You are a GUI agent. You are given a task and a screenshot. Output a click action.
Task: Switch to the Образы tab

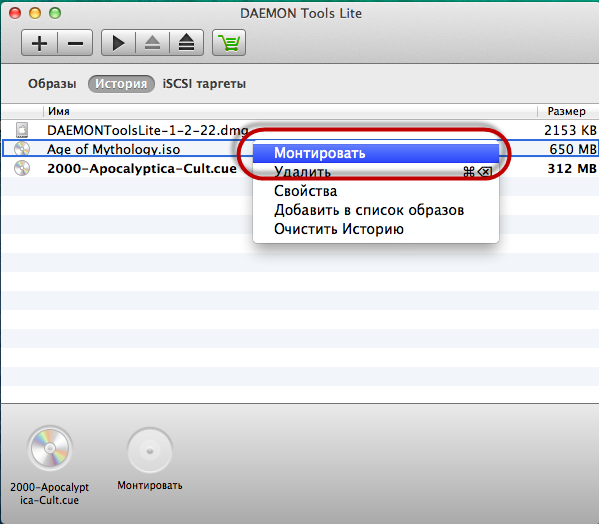click(52, 84)
